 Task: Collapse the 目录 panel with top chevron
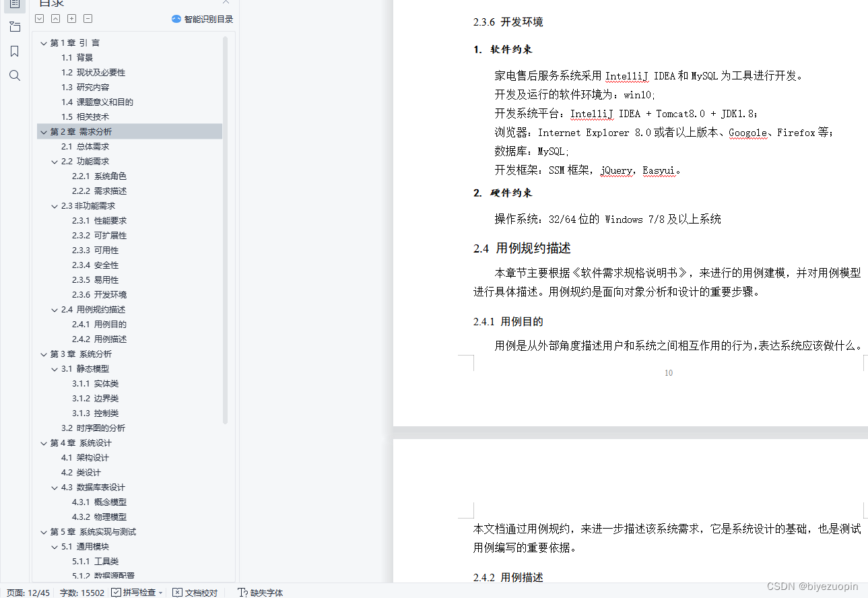226,3
